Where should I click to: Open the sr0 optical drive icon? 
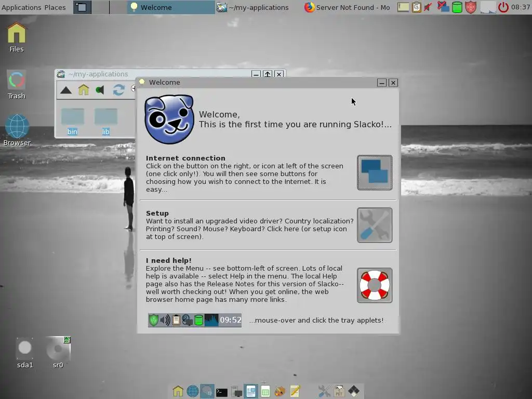pyautogui.click(x=58, y=353)
